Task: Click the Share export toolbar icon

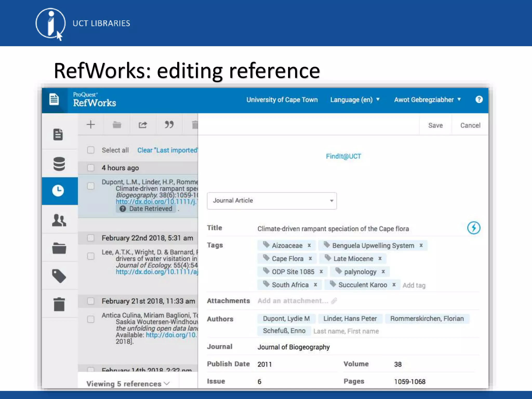Action: point(143,125)
